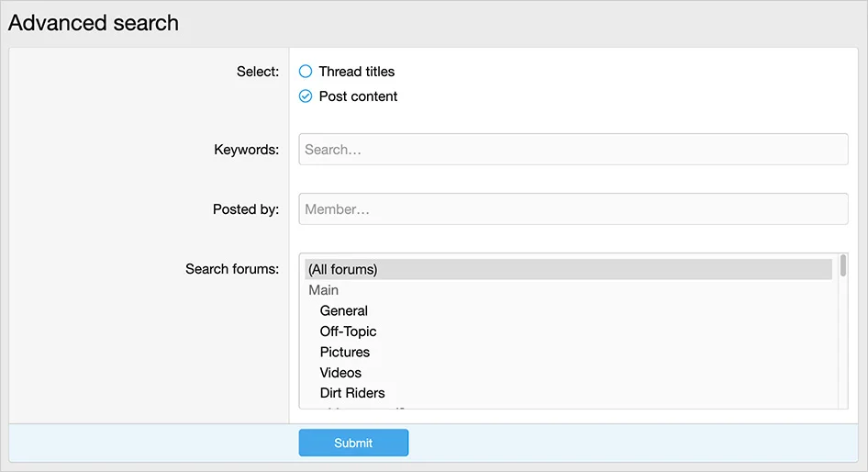
Task: Select the Post content radio button
Action: click(306, 96)
